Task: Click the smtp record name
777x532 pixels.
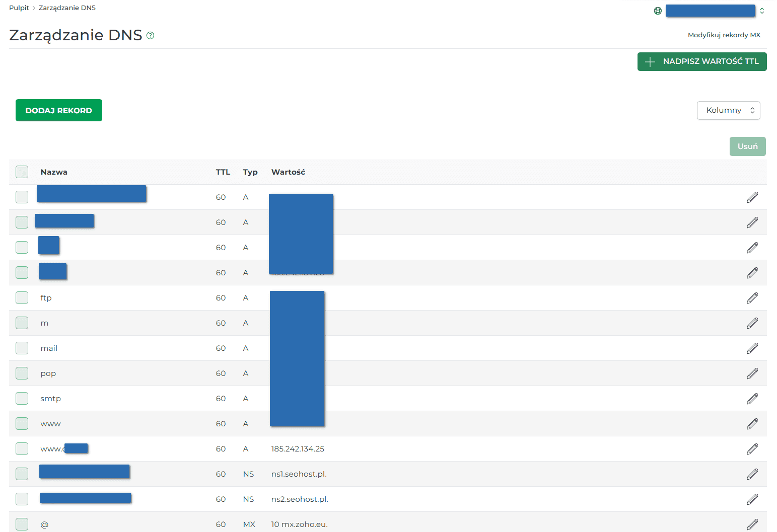Action: click(50, 399)
